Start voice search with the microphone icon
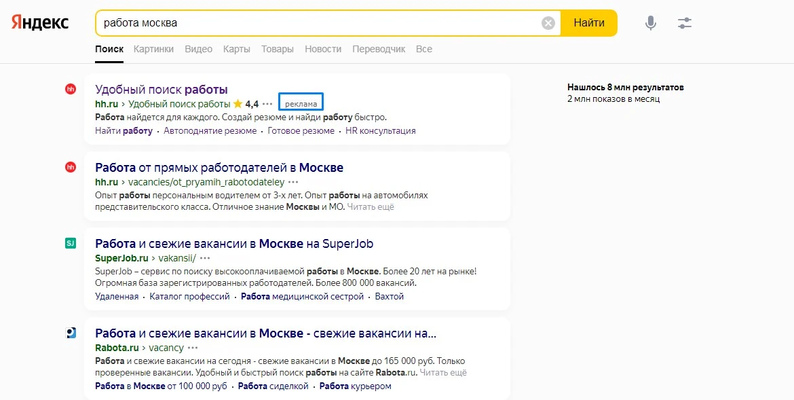794x400 pixels. [651, 23]
